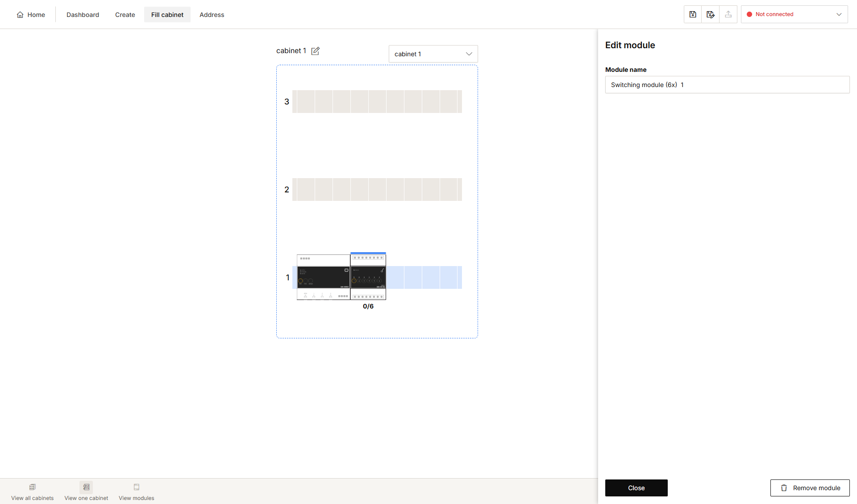Select the Switching module 6x thumbnail
The image size is (857, 504).
point(368,277)
